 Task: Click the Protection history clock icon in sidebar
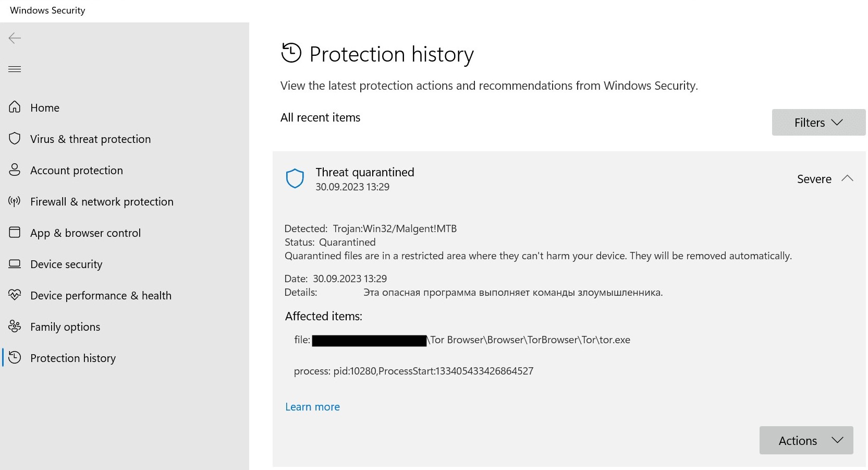coord(15,357)
